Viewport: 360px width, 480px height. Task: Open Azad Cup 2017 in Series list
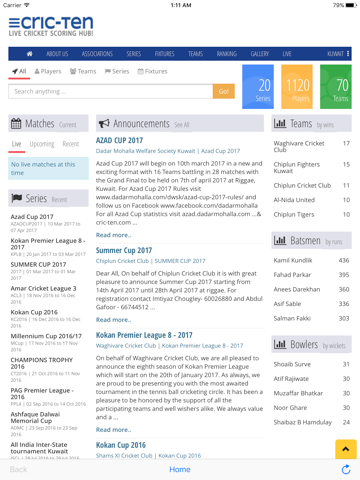pos(32,217)
